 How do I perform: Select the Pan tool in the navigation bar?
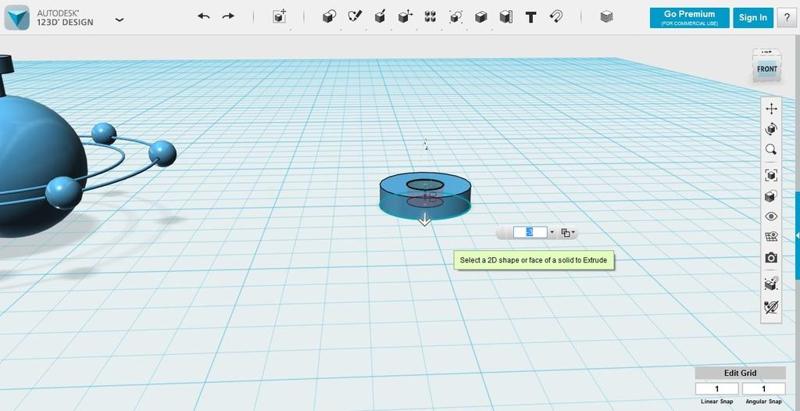point(771,108)
